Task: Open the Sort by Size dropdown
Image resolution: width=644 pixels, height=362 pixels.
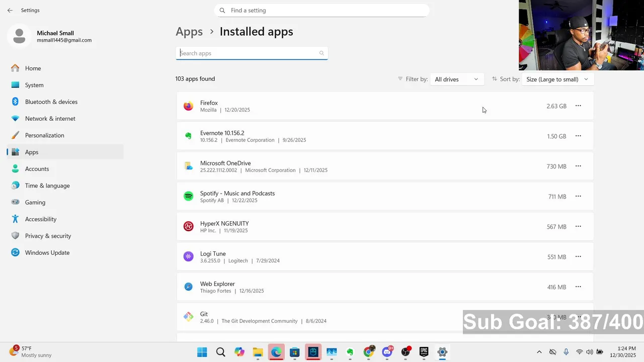Action: pyautogui.click(x=557, y=79)
